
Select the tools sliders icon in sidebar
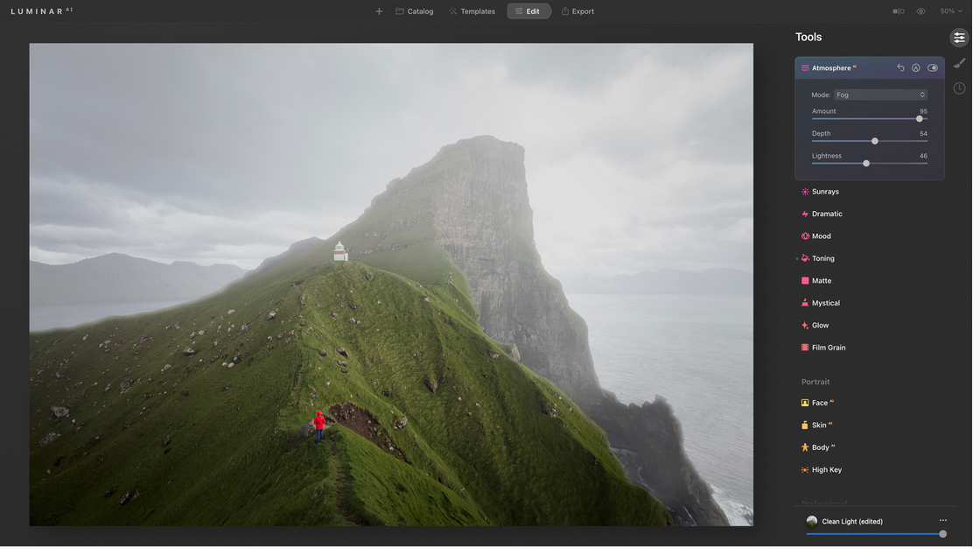tap(959, 38)
